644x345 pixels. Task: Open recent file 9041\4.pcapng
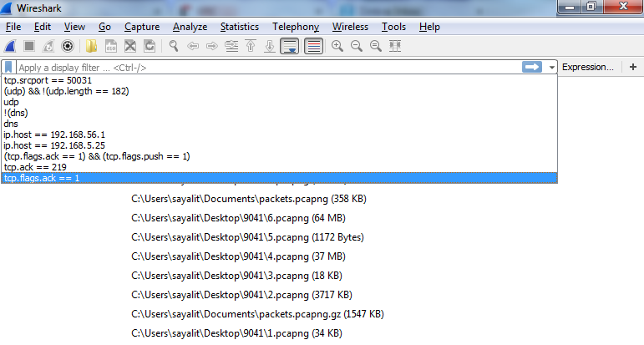[238, 256]
